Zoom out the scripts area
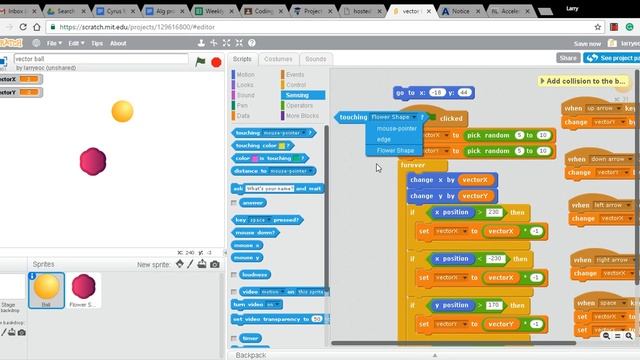Screen dimensions: 640x360 tap(607, 336)
